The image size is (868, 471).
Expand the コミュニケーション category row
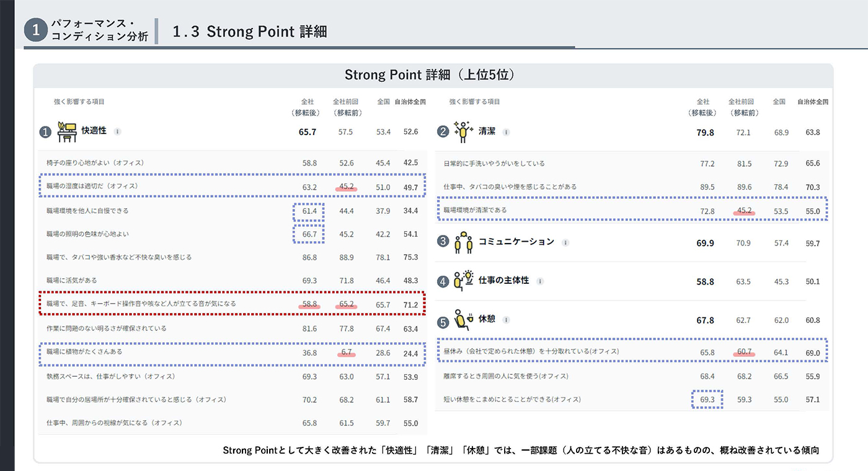(631, 243)
